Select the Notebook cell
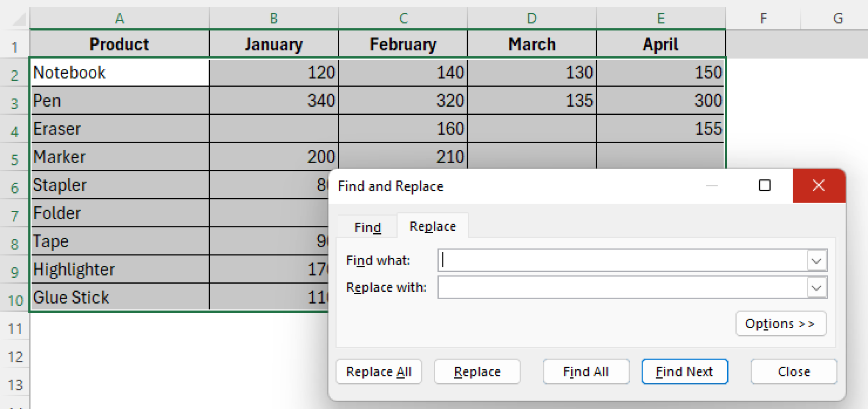This screenshot has height=409, width=868. coord(120,72)
